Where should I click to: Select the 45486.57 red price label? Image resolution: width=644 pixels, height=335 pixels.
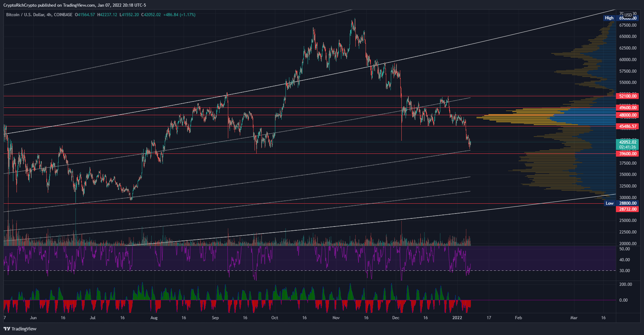pos(627,126)
